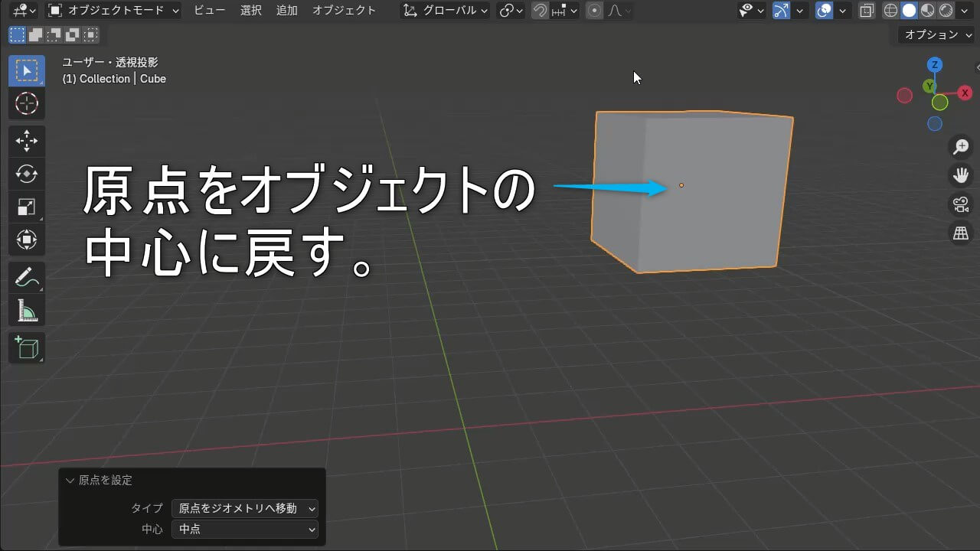Switch to wireframe shading

890,11
